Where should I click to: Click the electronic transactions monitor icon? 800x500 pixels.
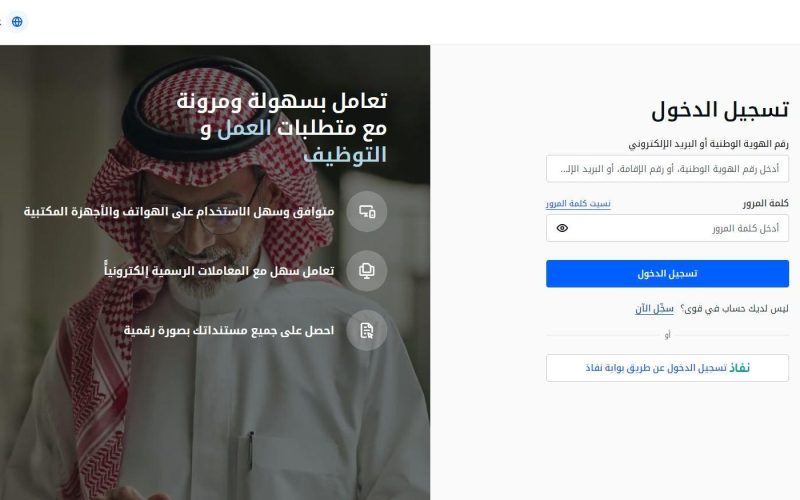pos(367,271)
